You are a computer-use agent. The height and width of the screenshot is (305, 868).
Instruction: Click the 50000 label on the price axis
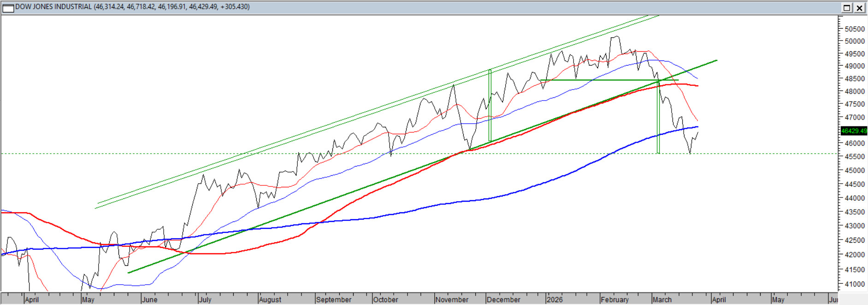pos(854,41)
